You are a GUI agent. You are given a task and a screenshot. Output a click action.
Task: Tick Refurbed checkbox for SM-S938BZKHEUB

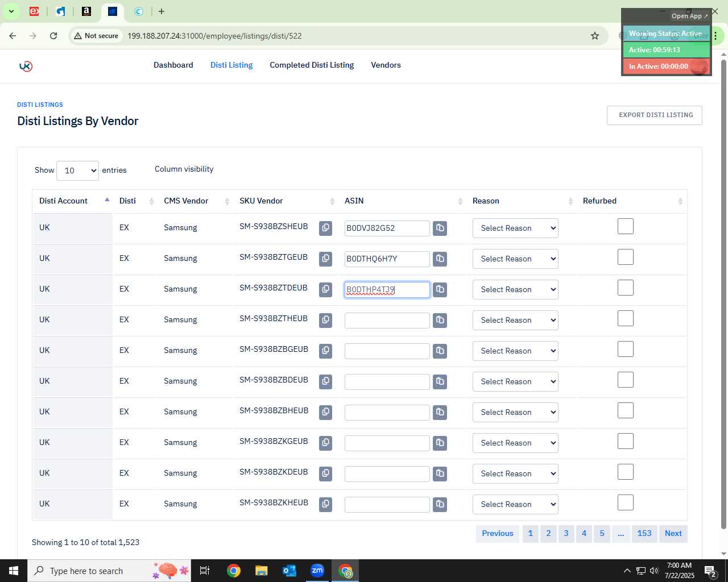[626, 502]
